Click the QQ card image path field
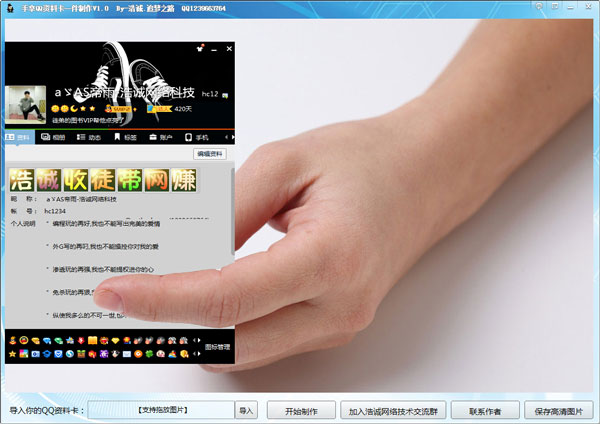 (162, 410)
